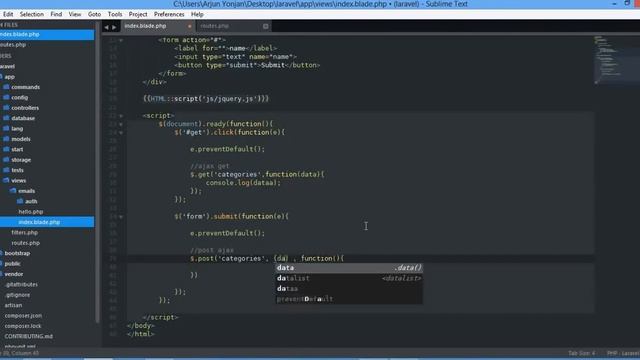This screenshot has height=360, width=640.
Task: Open the Selection menu
Action: pyautogui.click(x=31, y=14)
